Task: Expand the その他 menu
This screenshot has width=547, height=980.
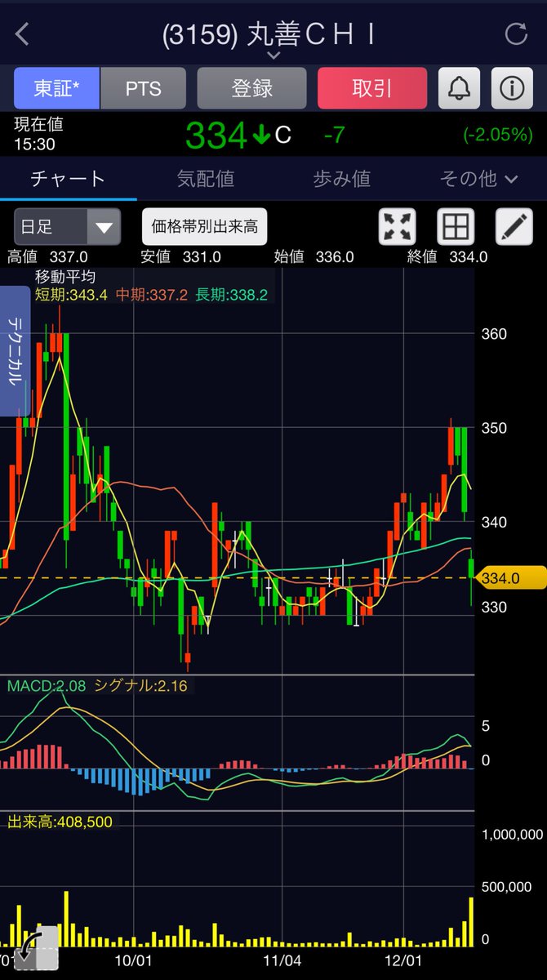Action: pos(478,178)
